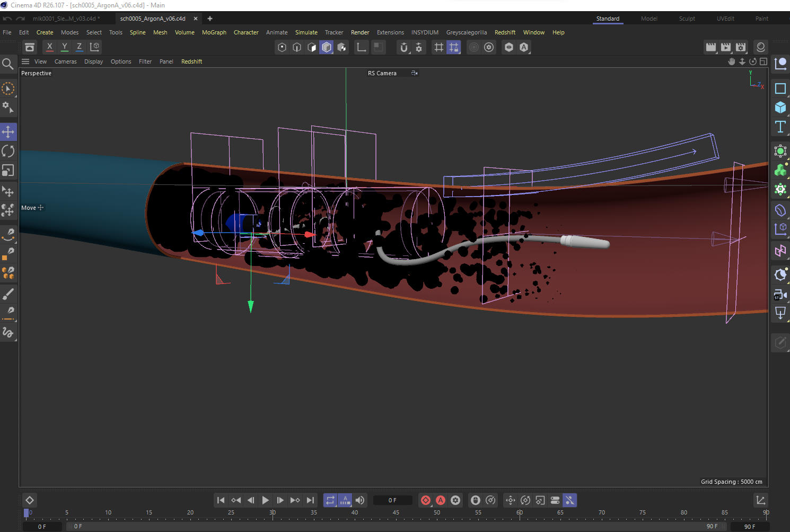Select the Rotate tool in left toolbar
790x532 pixels.
point(8,151)
